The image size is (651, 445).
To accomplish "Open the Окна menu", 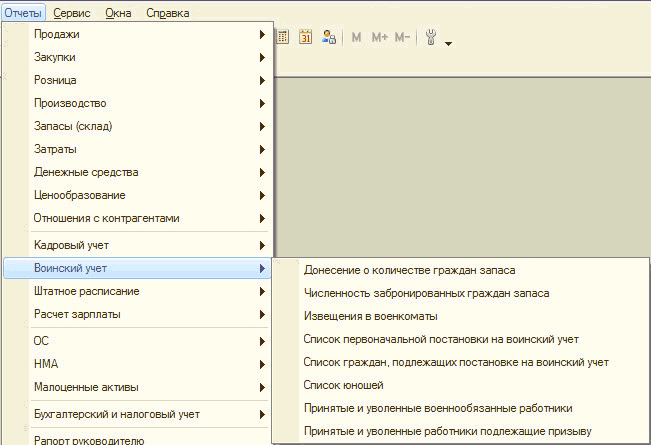I will click(118, 13).
